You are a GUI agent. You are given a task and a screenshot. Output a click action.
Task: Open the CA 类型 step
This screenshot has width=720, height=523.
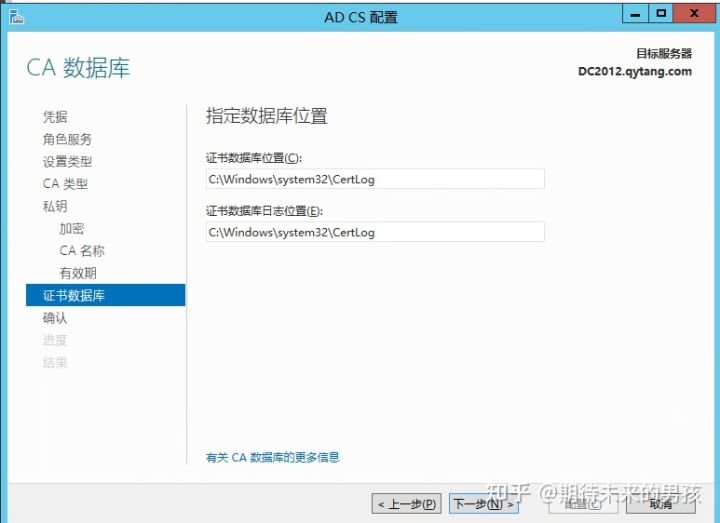pyautogui.click(x=65, y=184)
